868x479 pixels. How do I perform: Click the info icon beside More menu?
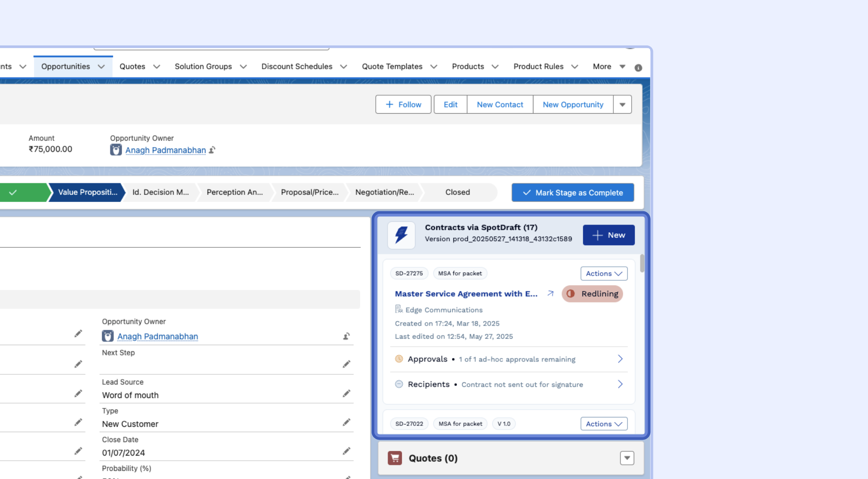pos(638,68)
